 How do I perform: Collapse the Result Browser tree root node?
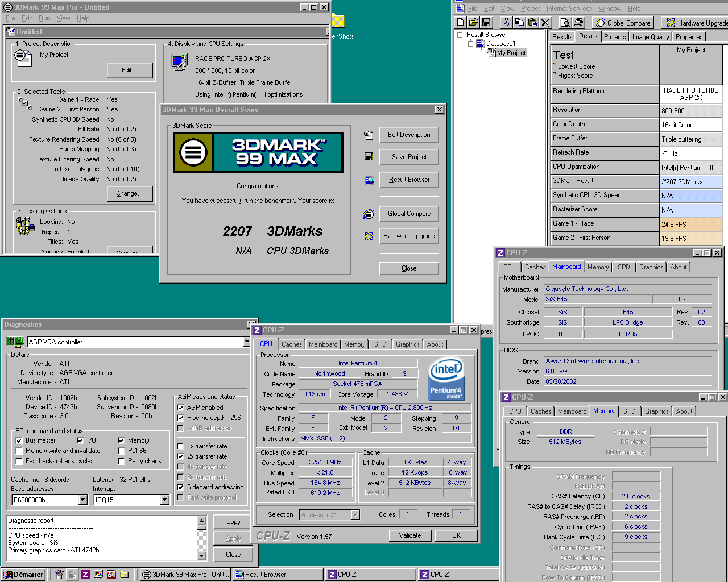pos(460,35)
